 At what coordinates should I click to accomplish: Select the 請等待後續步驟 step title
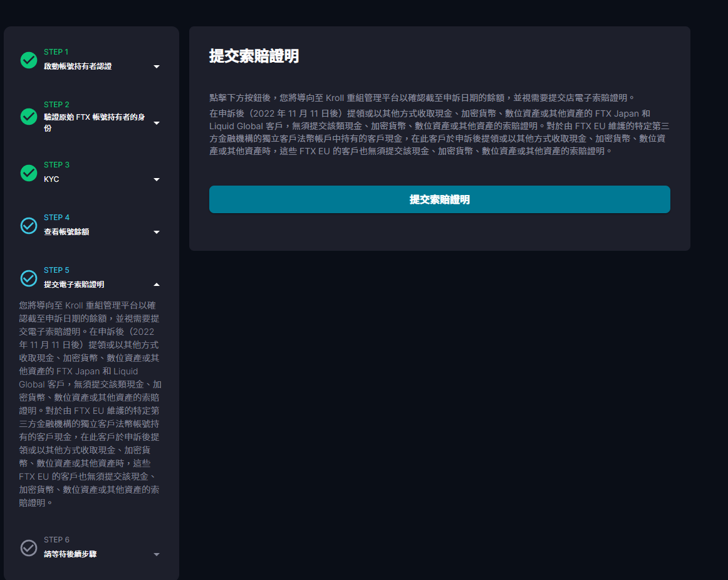pos(70,554)
